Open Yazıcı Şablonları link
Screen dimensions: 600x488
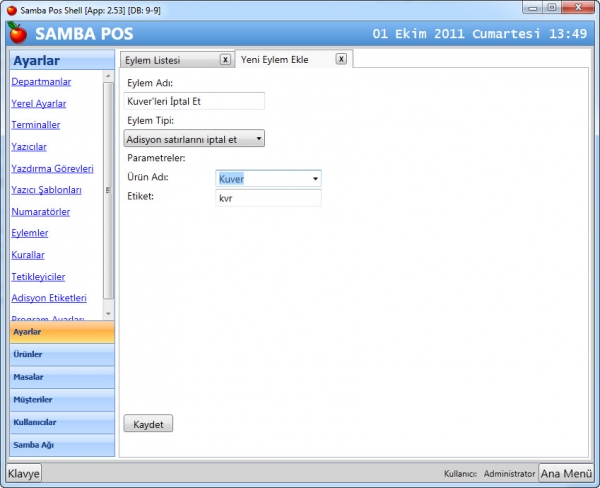(46, 190)
